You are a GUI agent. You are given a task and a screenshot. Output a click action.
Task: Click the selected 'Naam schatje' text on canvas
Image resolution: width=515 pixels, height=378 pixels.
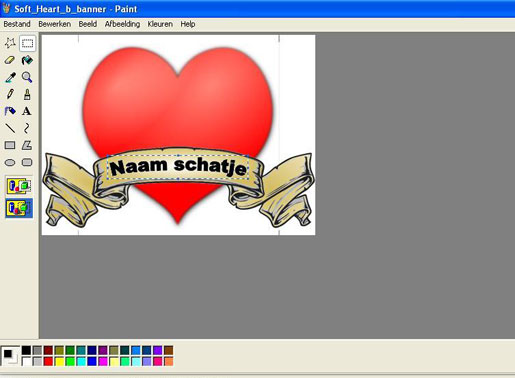coord(178,167)
